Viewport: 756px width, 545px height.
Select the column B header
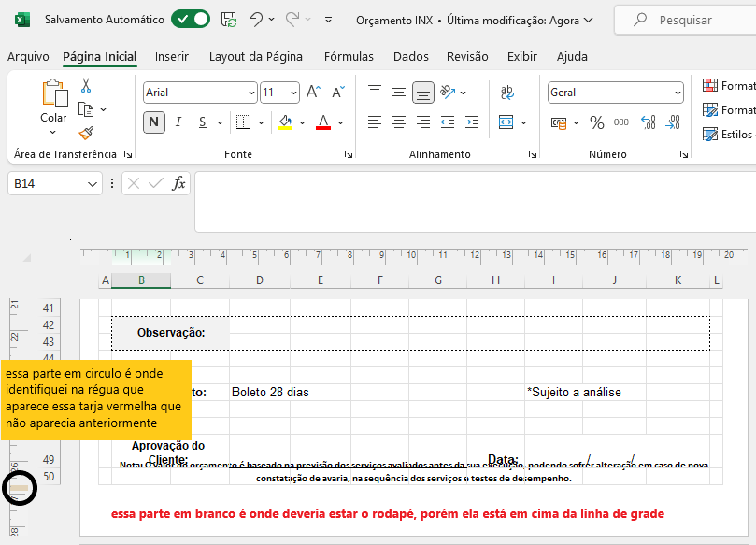point(141,280)
